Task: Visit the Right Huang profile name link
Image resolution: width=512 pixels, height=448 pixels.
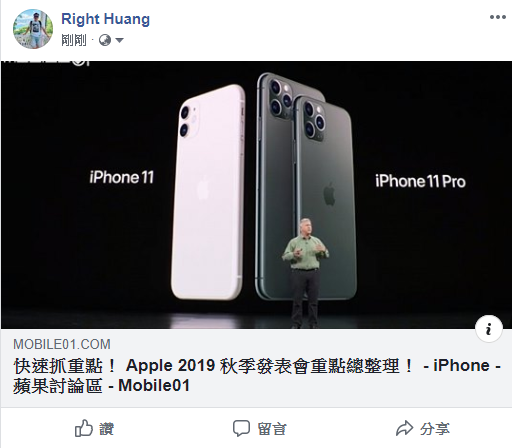Action: [x=105, y=19]
